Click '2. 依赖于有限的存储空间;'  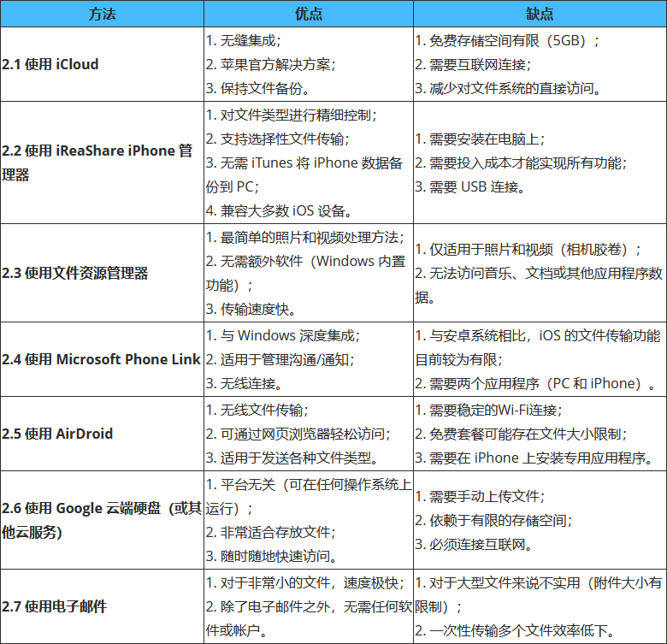coord(494,521)
